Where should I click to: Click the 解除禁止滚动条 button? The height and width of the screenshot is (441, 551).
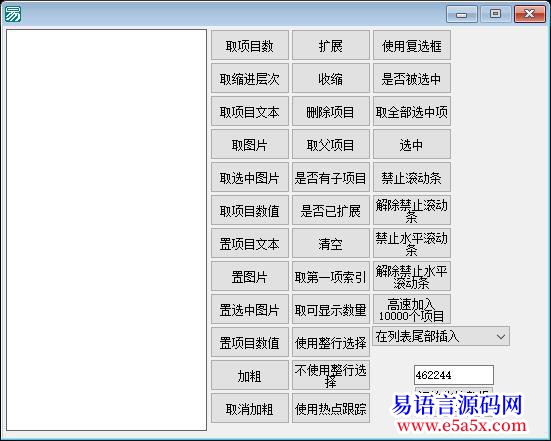point(411,210)
